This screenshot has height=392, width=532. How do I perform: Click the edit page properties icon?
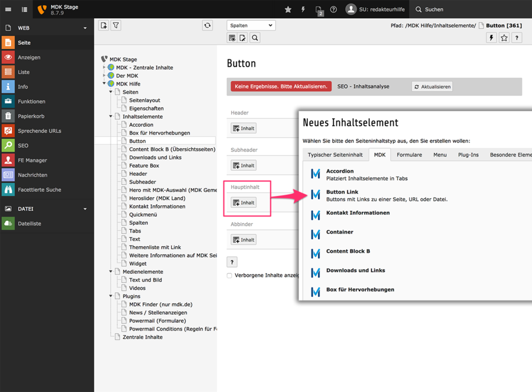[x=243, y=38]
